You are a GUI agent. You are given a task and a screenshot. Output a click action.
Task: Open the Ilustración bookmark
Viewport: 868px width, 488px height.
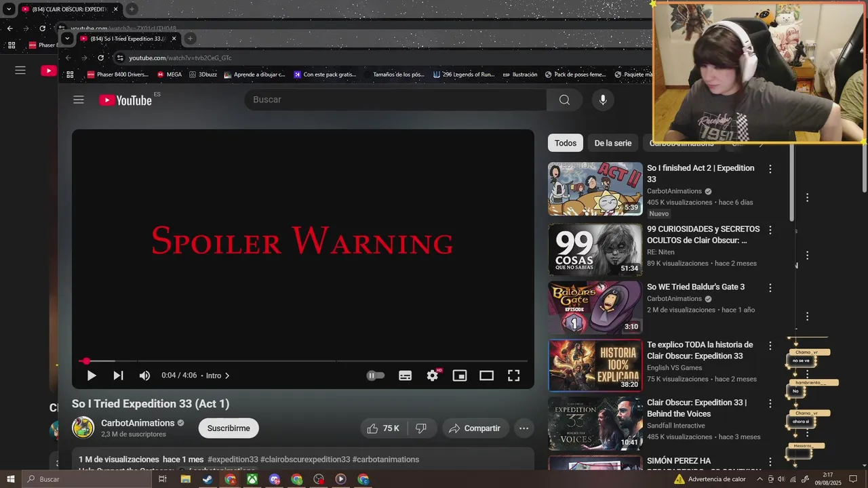[x=519, y=75]
